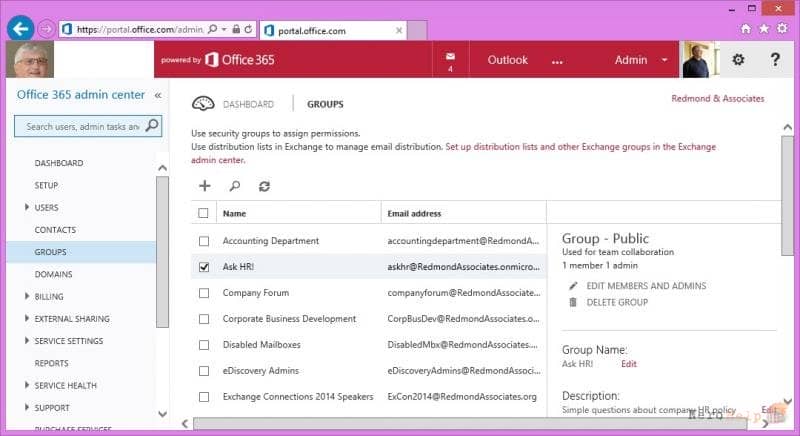Open the browser home icon
Image resolution: width=800 pixels, height=436 pixels.
pos(745,29)
